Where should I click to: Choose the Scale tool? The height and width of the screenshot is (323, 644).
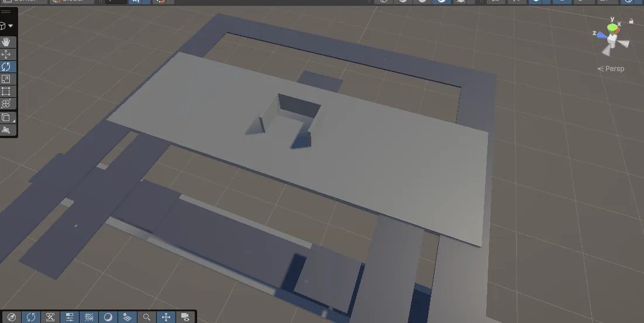[6, 79]
